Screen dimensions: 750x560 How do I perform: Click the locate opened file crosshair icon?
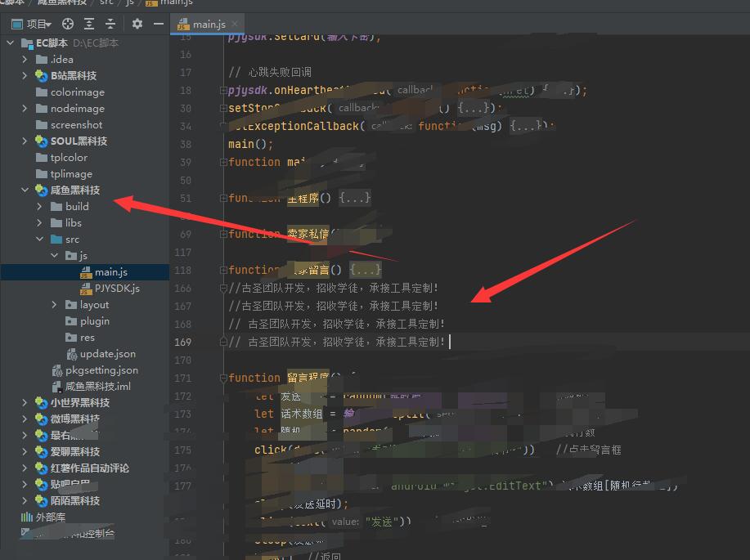(x=68, y=24)
